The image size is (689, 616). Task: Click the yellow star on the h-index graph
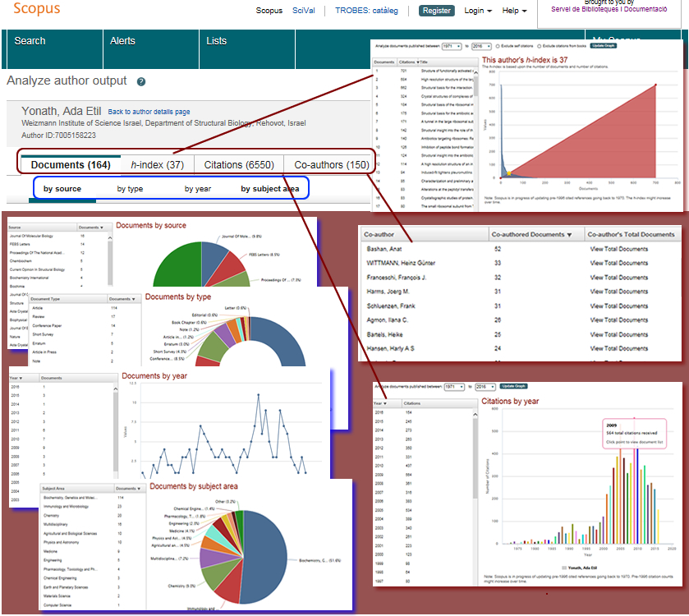coord(509,173)
